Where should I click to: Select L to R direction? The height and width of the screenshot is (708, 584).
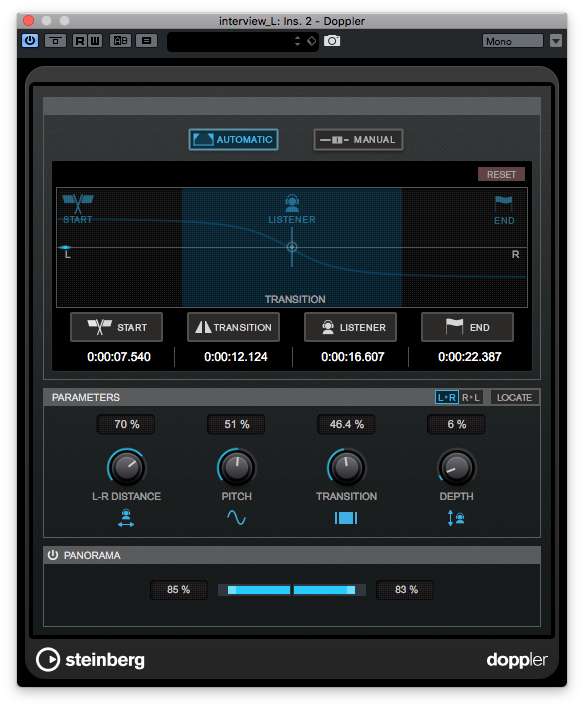click(x=447, y=397)
